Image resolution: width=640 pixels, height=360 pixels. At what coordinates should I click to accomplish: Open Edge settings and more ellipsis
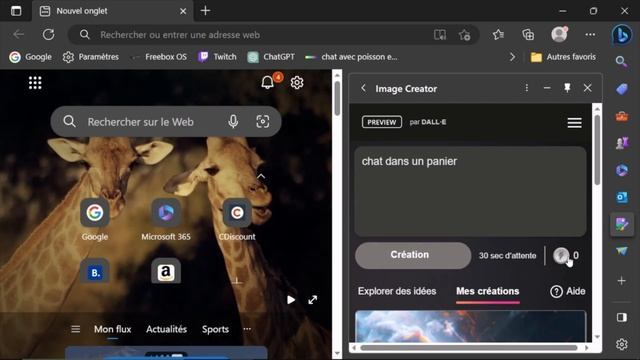pyautogui.click(x=590, y=35)
